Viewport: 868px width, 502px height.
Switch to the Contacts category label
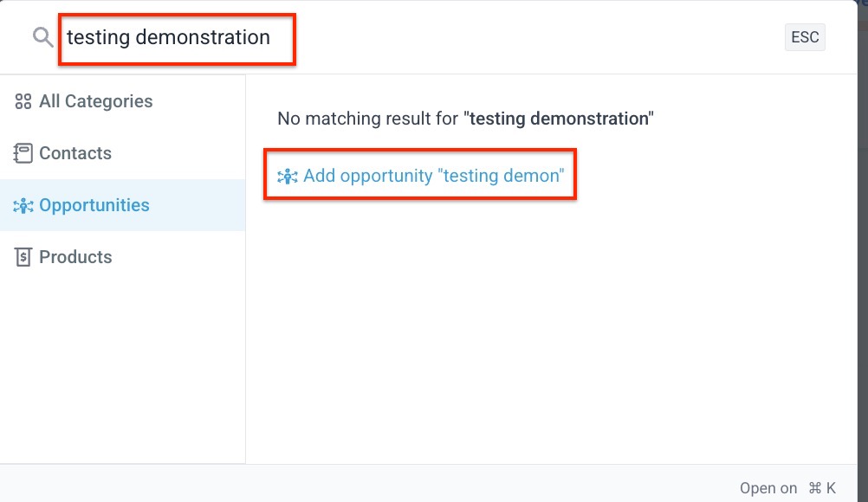tap(75, 153)
